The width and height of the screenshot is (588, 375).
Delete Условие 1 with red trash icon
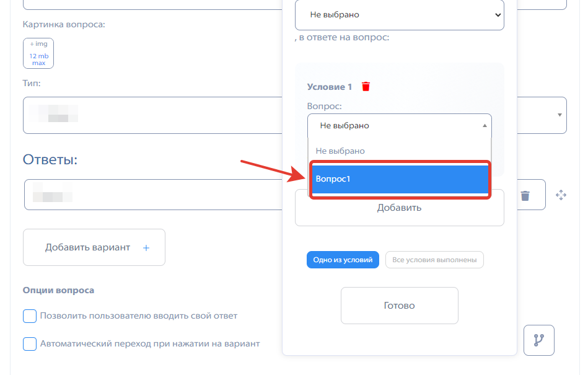366,87
